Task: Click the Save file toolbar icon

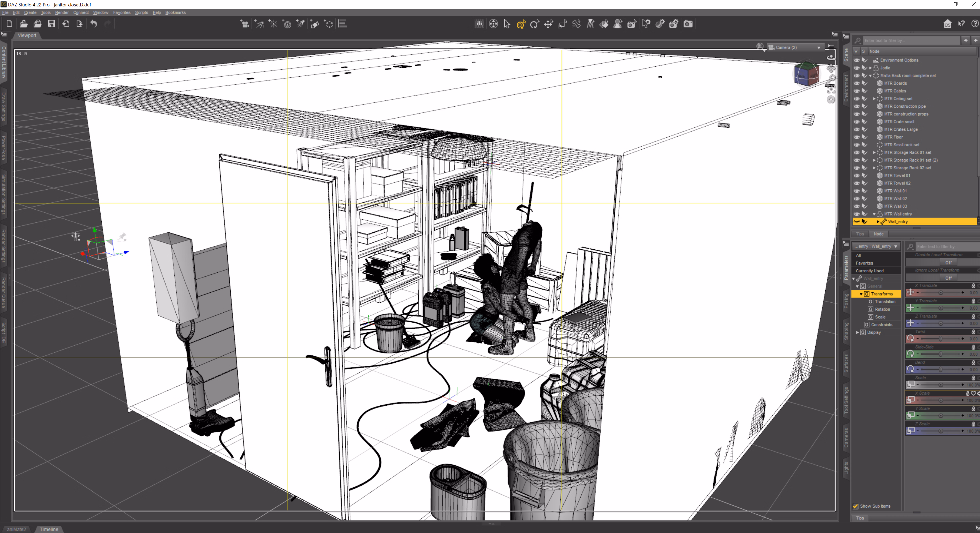Action: point(51,24)
